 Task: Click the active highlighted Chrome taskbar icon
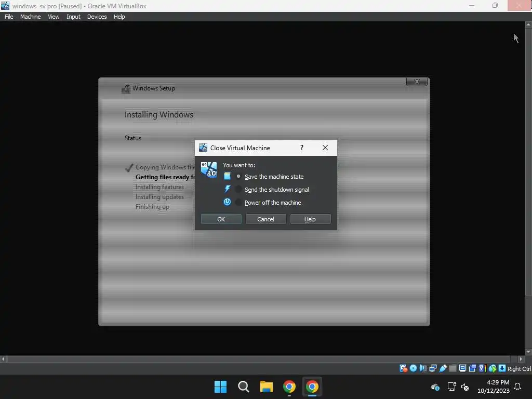(x=312, y=387)
